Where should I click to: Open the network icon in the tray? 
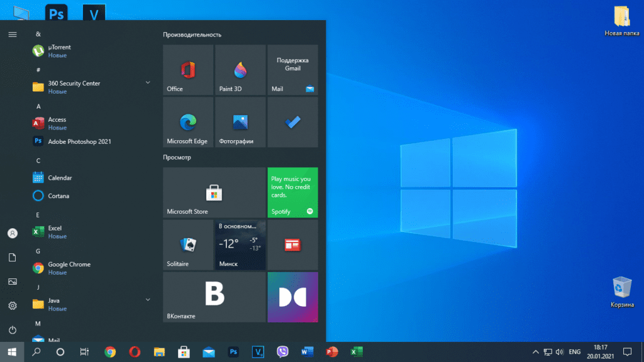[548, 352]
